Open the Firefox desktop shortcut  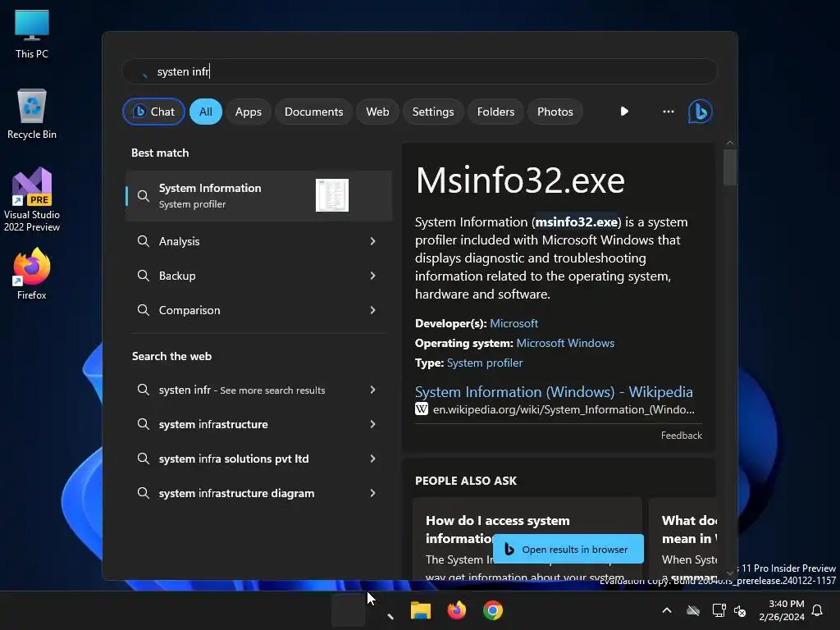point(32,274)
